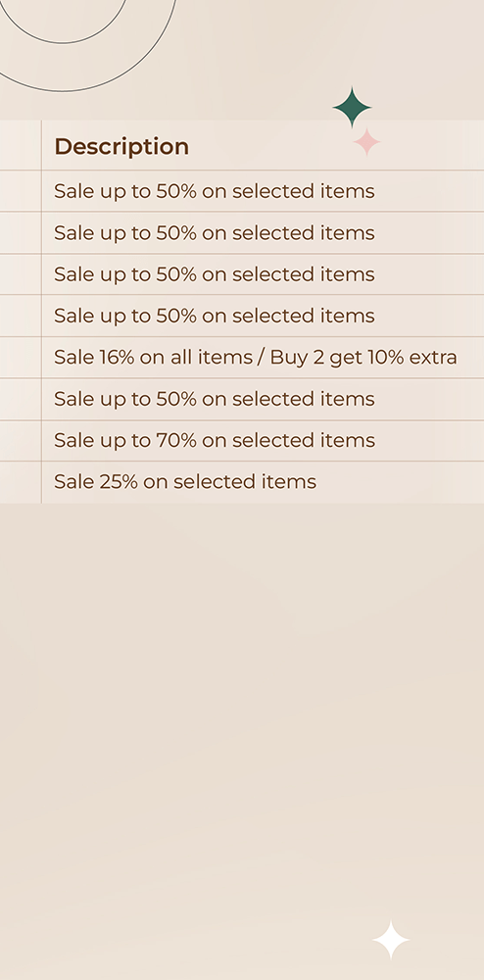Select the 50% row just above the 16% sale row
The image size is (484, 980).
point(263,316)
